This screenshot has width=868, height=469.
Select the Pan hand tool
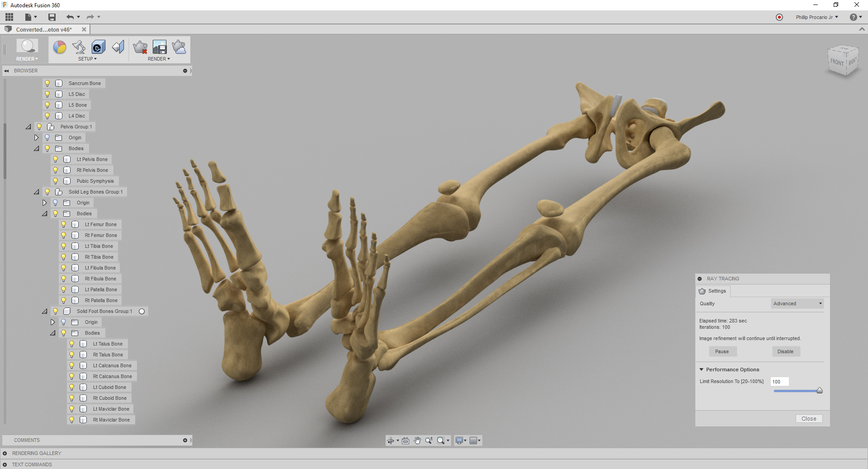tap(417, 440)
